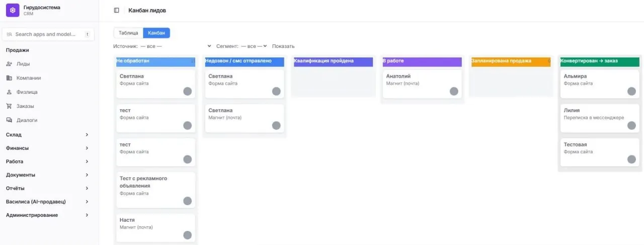
Task: Switch to the Таблица view tab
Action: point(128,33)
